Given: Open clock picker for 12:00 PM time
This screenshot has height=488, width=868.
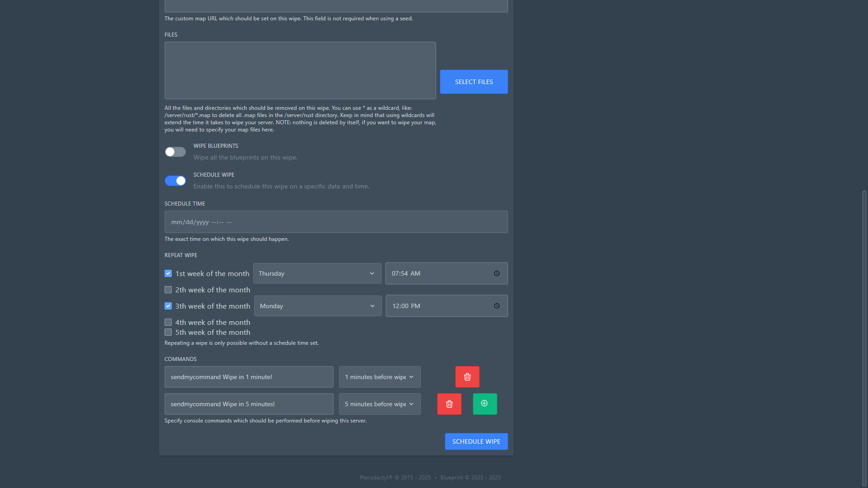Looking at the screenshot, I should click(496, 306).
